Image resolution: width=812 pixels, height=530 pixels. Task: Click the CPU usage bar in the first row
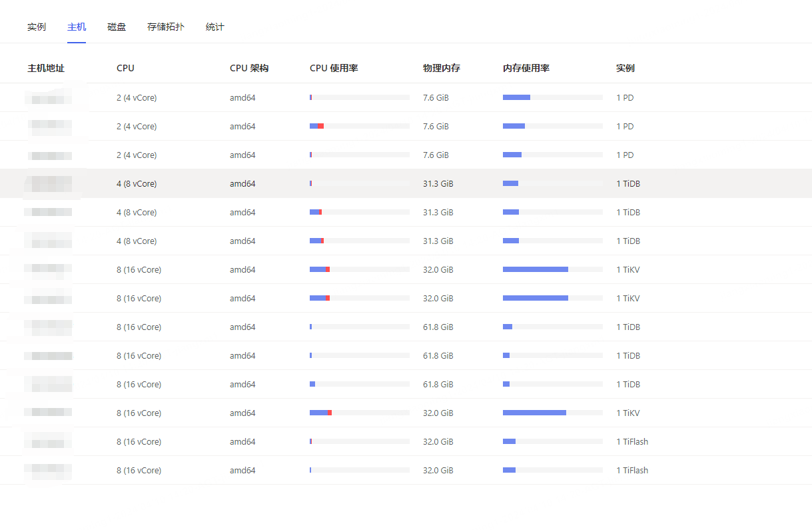pyautogui.click(x=360, y=97)
